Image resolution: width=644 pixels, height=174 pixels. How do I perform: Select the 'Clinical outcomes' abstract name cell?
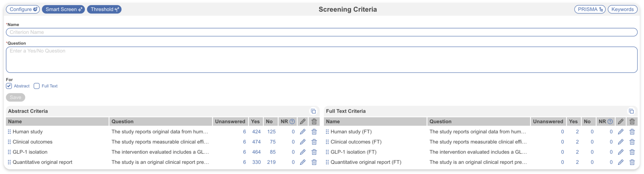pos(32,142)
